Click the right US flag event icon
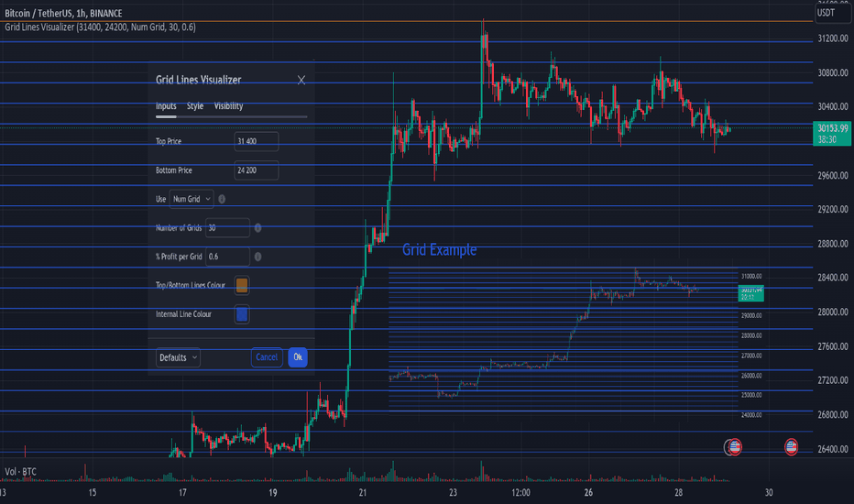The height and width of the screenshot is (504, 854). [791, 447]
